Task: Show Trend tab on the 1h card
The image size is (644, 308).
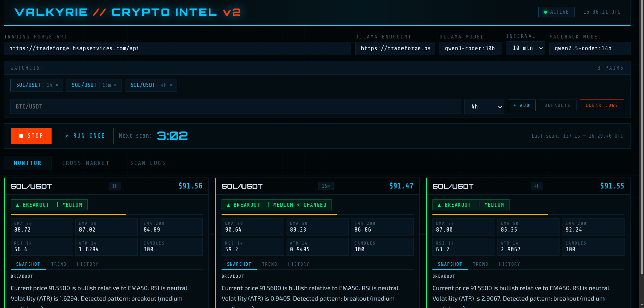Action: click(59, 264)
